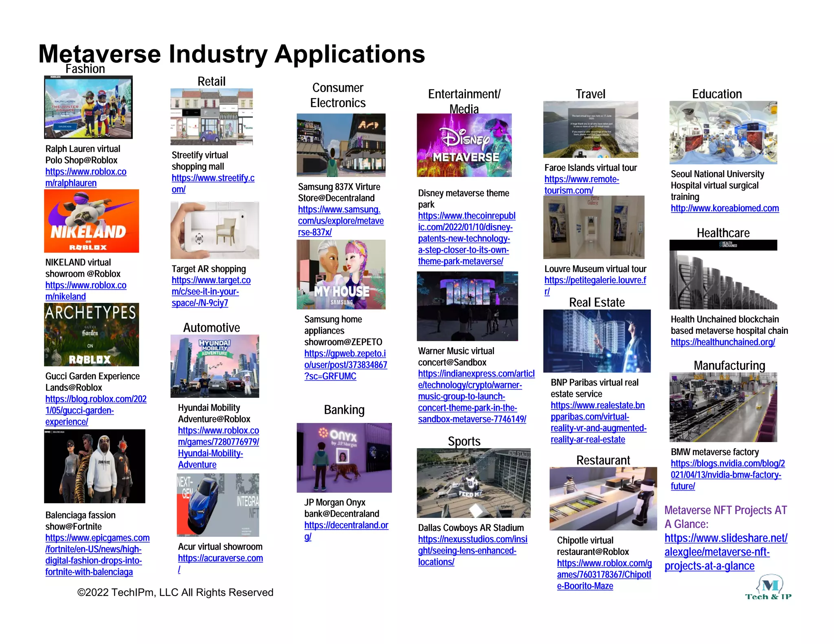Open the decentraland.org link
The width and height of the screenshot is (834, 644).
pyautogui.click(x=347, y=531)
